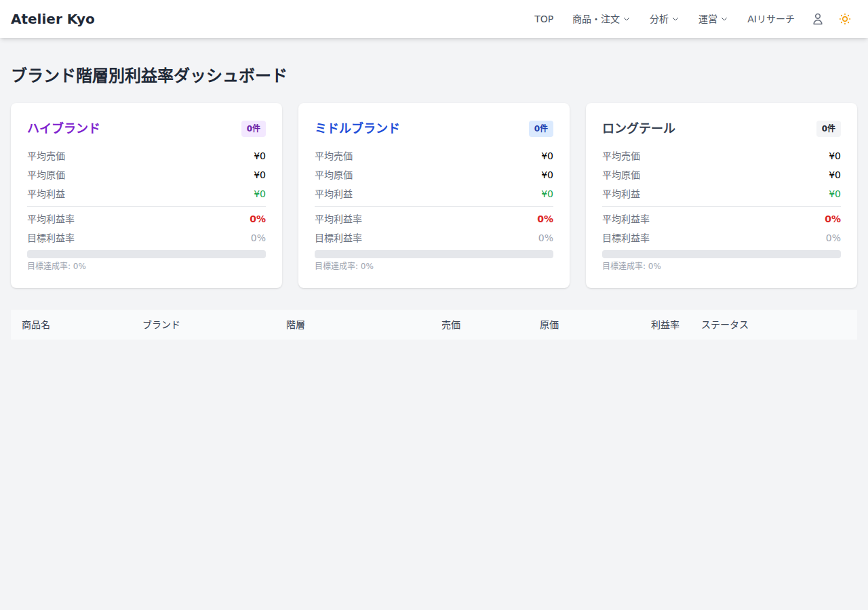This screenshot has height=610, width=868.
Task: Click 平均原価 label in ミドルブランド card
Action: pyautogui.click(x=334, y=175)
